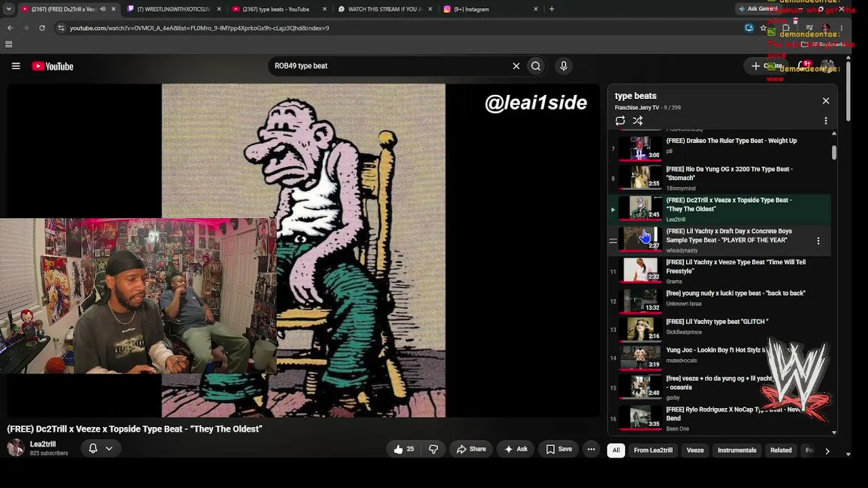Go back with the browser back arrow
868x488 pixels.
click(x=9, y=28)
